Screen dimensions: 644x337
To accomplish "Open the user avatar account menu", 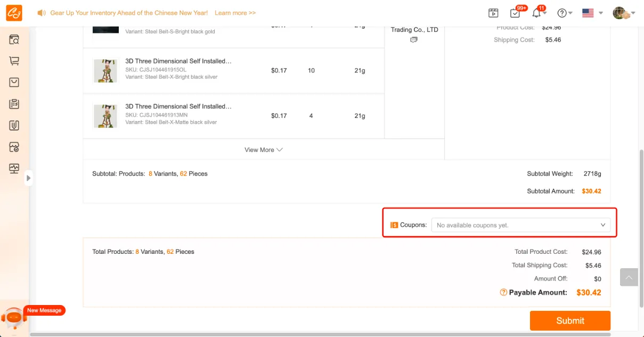I will point(623,13).
